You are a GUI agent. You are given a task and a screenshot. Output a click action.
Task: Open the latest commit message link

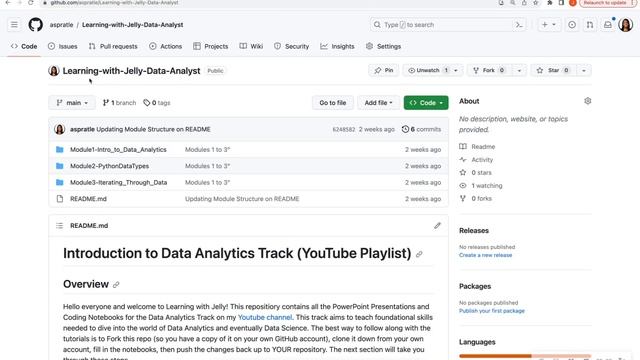coord(153,129)
